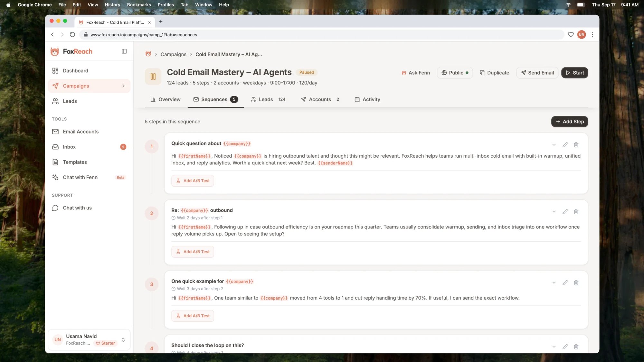Reload the page

[72, 34]
